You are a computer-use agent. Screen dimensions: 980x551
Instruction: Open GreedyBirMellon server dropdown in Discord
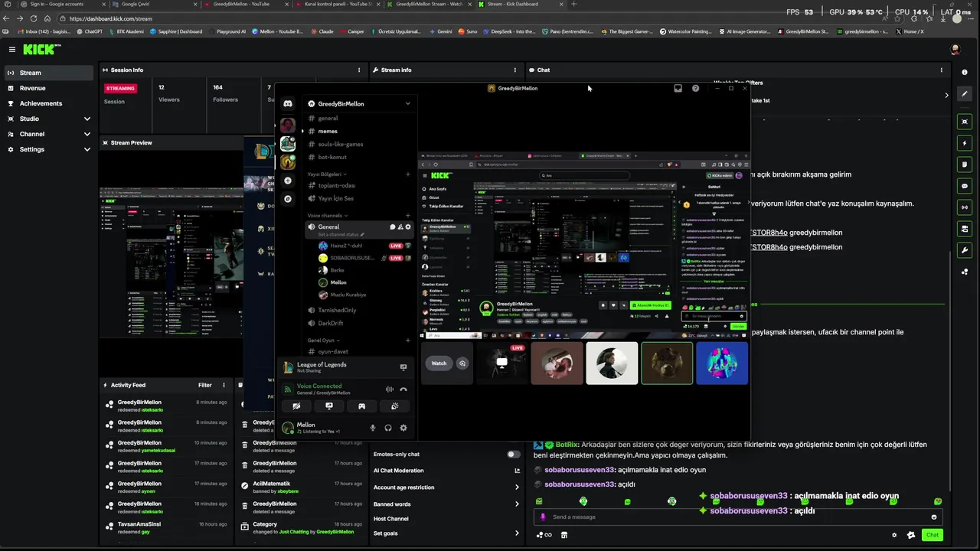407,103
